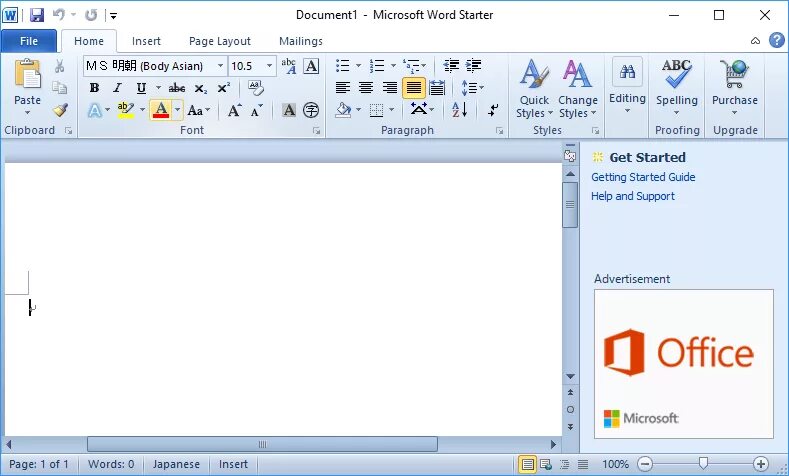Select the Format Painter brush
Image resolution: width=789 pixels, height=476 pixels.
coord(60,110)
